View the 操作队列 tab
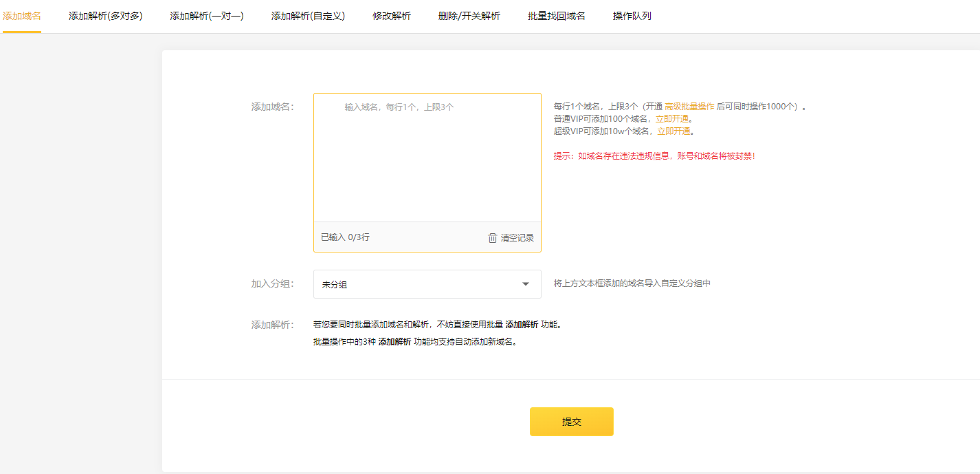 pos(632,16)
